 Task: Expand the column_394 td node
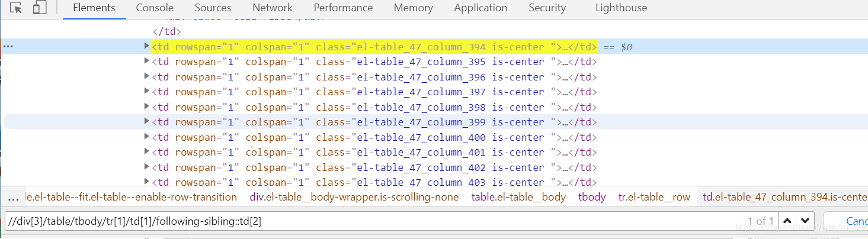147,46
